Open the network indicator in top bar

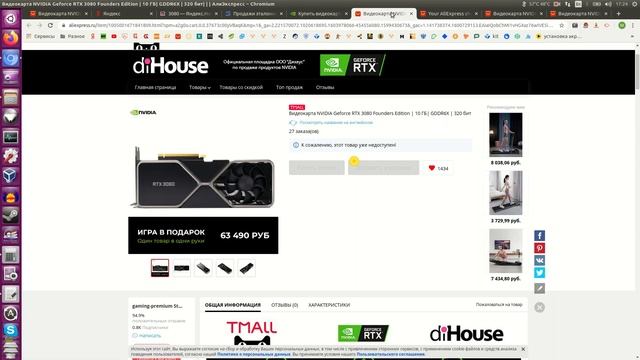(567, 4)
